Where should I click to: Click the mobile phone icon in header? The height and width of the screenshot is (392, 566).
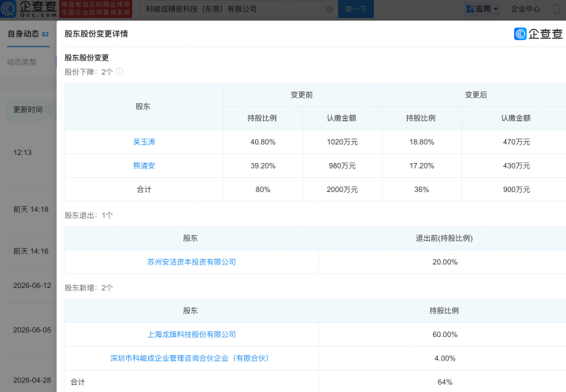click(557, 9)
